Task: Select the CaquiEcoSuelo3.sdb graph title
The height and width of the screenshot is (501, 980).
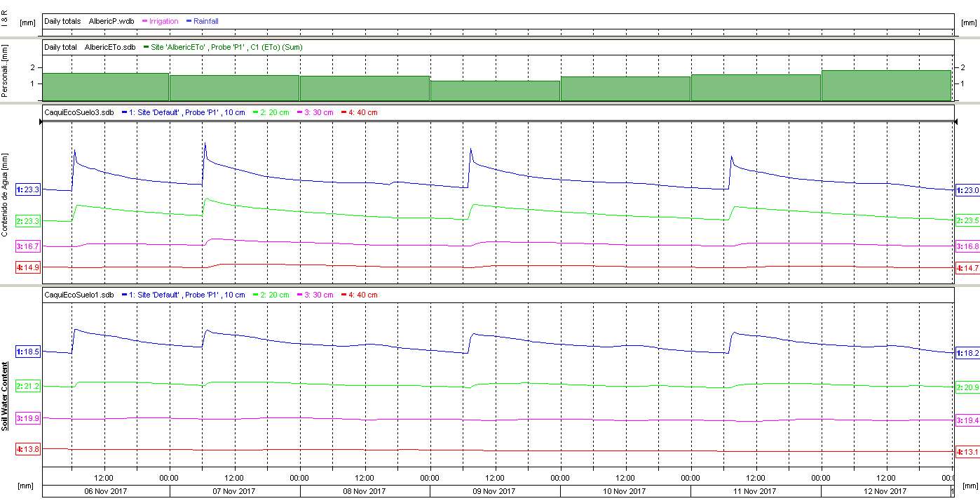Action: point(79,112)
